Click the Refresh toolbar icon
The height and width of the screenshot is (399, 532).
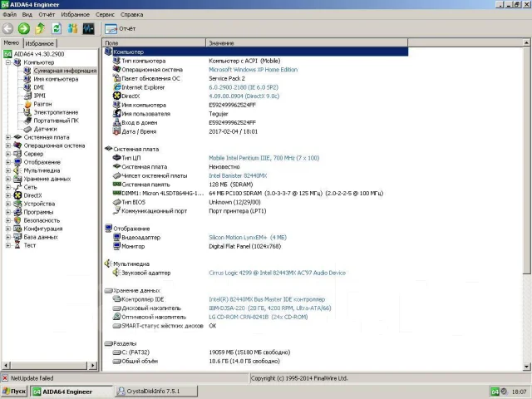pos(57,28)
